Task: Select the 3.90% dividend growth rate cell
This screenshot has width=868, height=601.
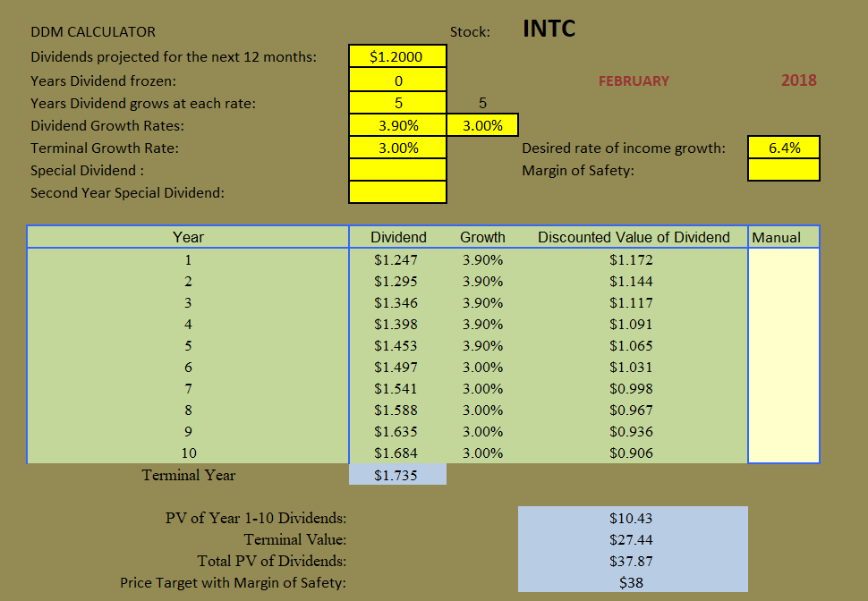Action: [397, 125]
